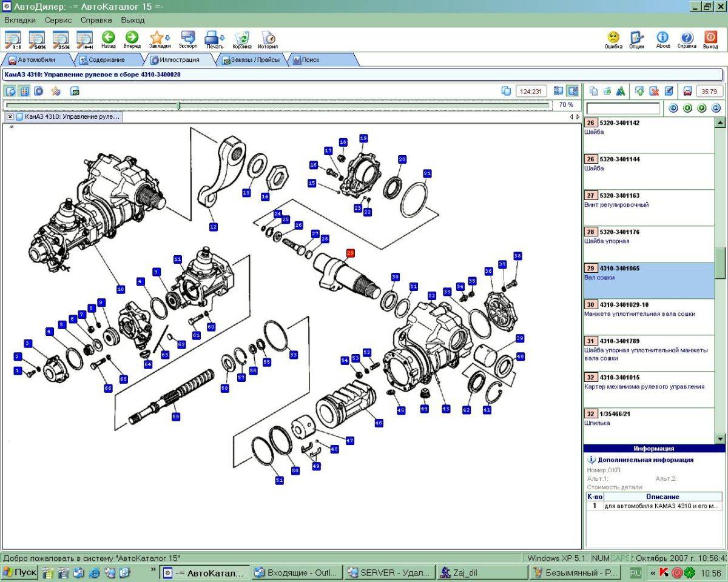Open the История history icon
The height and width of the screenshot is (582, 728).
coord(268,40)
